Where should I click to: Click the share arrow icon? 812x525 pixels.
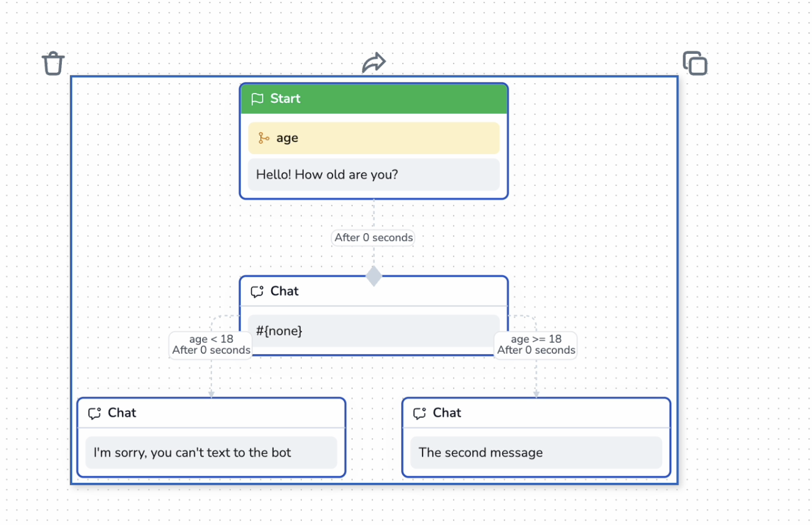[374, 62]
